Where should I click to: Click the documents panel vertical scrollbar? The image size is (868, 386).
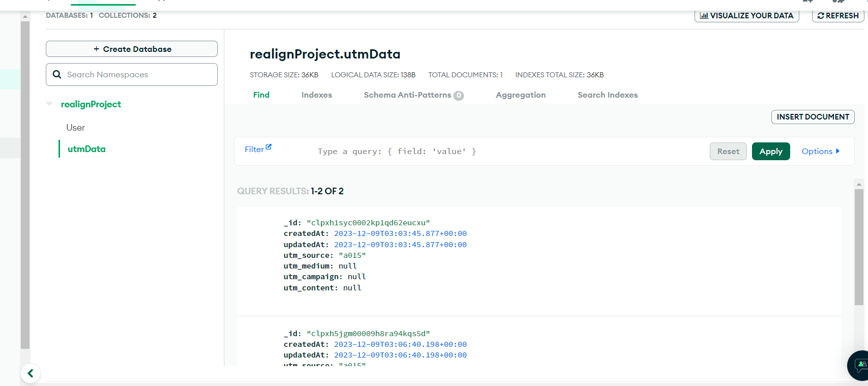tap(859, 247)
